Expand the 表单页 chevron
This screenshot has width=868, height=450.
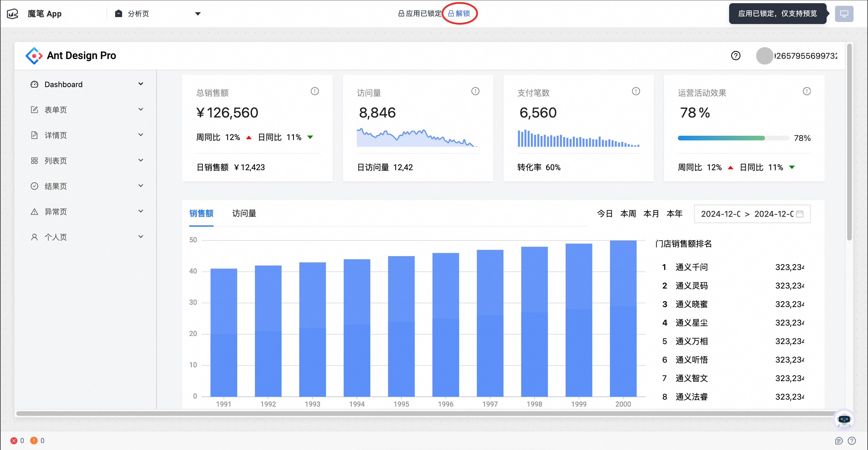point(141,109)
